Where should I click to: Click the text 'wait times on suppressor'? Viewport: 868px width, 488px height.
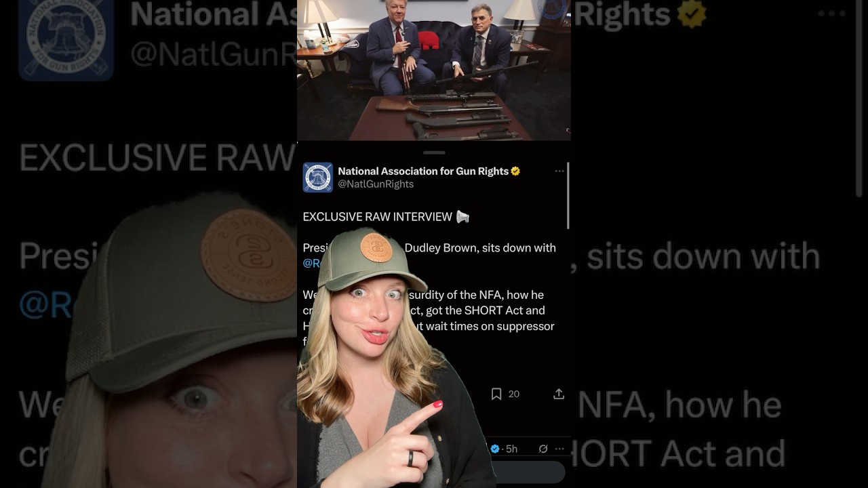[490, 326]
